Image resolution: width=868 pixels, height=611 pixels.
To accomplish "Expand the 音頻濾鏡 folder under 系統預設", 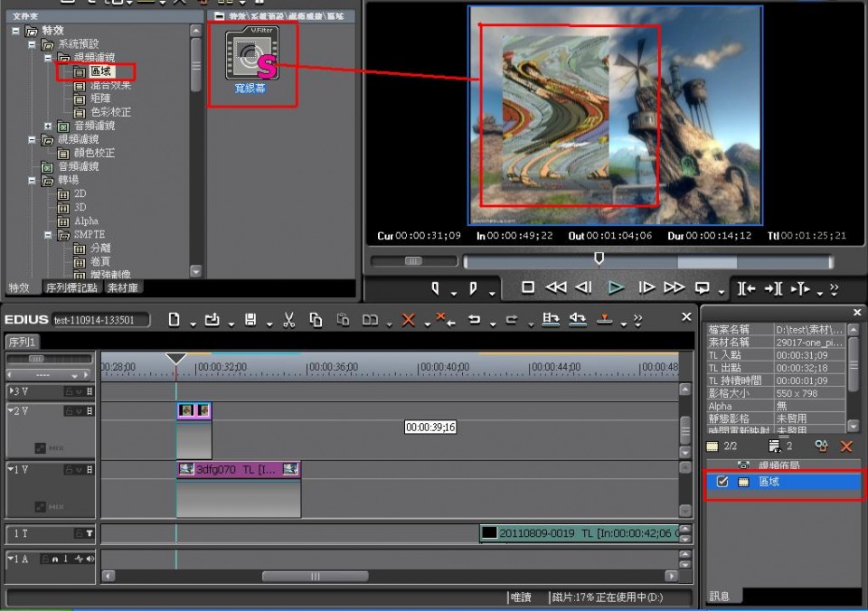I will (x=49, y=126).
